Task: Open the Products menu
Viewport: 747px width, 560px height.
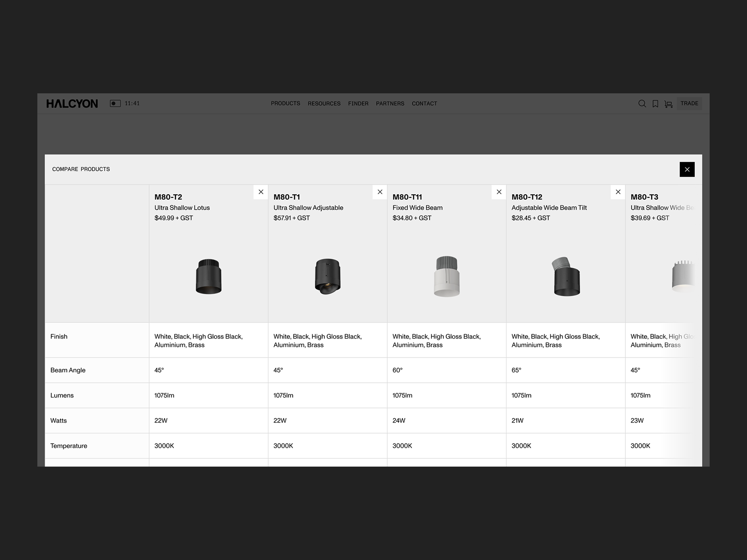Action: 286,104
